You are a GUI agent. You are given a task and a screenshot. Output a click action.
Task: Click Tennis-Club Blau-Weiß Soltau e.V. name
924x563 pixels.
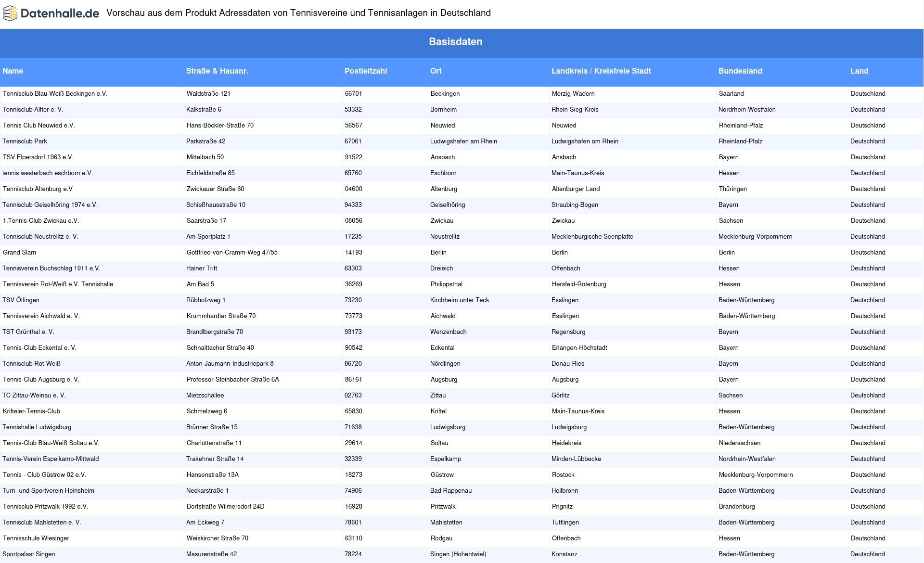[x=51, y=443]
